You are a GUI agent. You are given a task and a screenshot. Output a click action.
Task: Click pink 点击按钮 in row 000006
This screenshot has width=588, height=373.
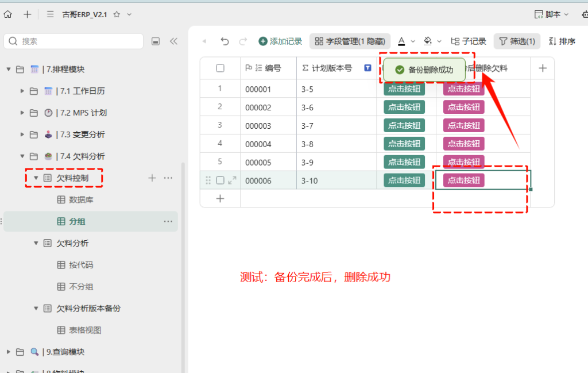(464, 180)
